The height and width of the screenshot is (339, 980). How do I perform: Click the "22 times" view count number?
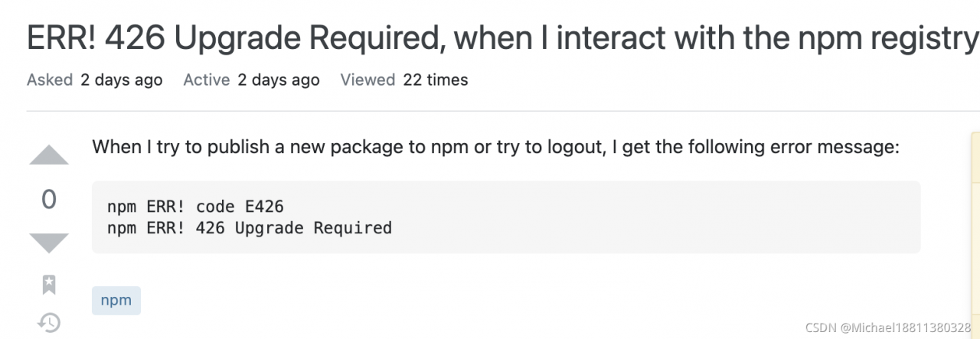pos(435,80)
